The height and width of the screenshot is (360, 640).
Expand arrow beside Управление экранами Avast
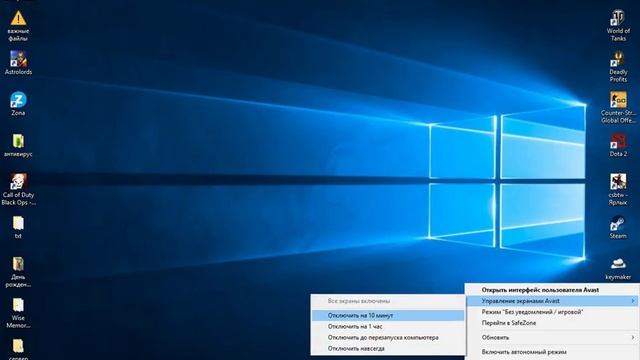click(633, 301)
